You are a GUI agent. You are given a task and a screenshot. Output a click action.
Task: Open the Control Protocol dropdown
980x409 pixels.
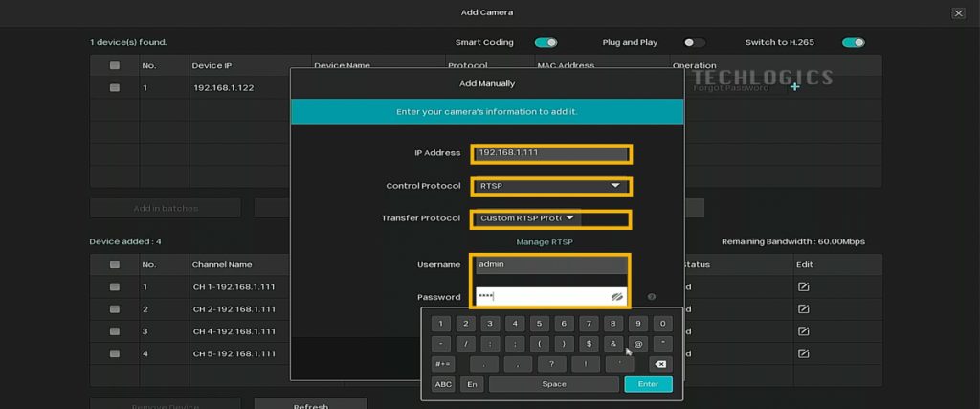pos(551,186)
